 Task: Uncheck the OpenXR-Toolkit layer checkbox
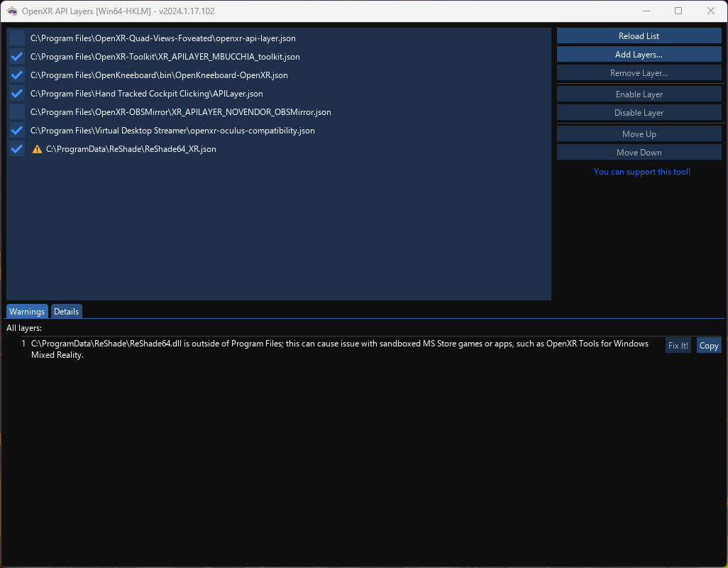click(17, 57)
